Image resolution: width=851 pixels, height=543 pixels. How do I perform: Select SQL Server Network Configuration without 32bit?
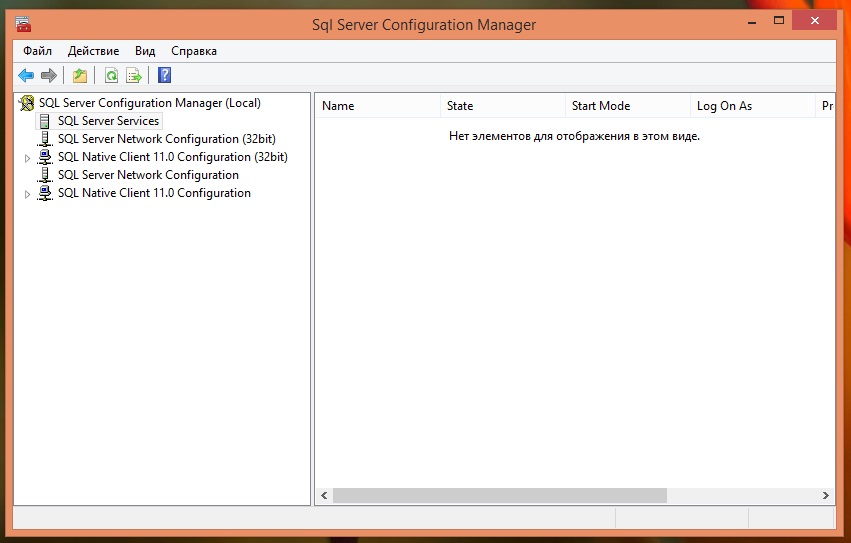(148, 175)
